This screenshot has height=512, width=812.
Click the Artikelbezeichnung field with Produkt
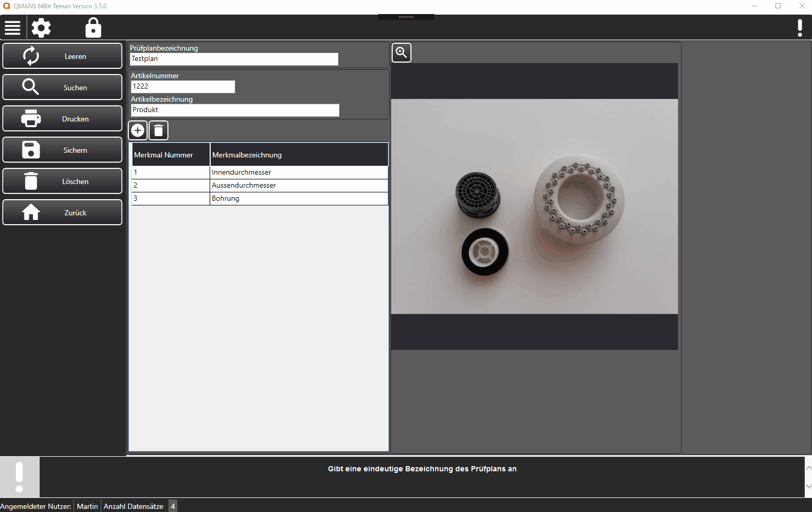pos(235,110)
